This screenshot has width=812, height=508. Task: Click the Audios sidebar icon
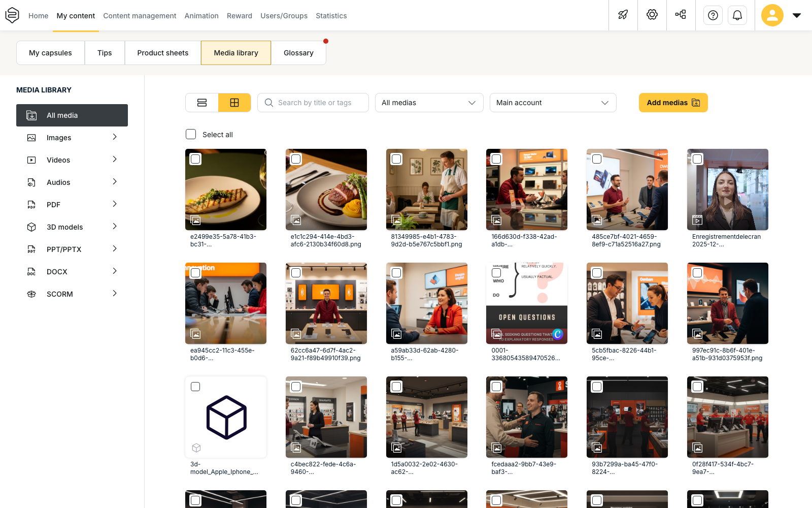(x=31, y=182)
